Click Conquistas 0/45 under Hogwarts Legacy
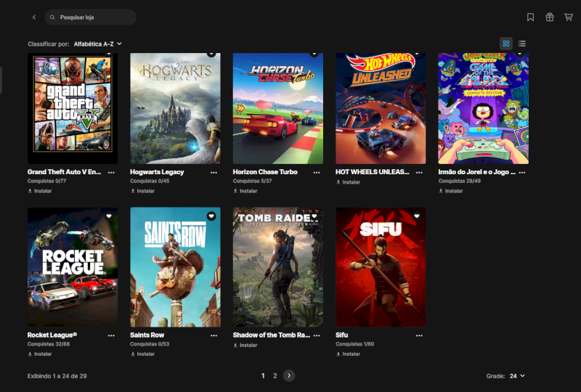The height and width of the screenshot is (392, 581). pos(150,181)
